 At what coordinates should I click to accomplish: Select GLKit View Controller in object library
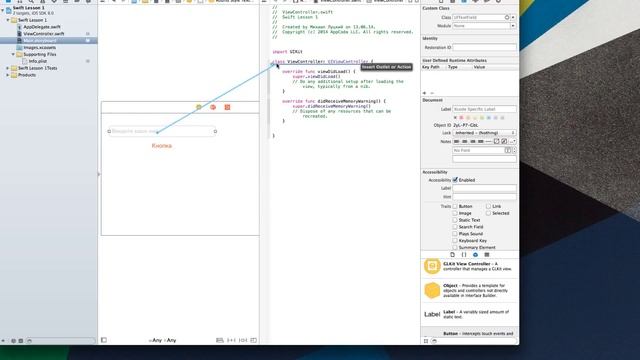[469, 267]
